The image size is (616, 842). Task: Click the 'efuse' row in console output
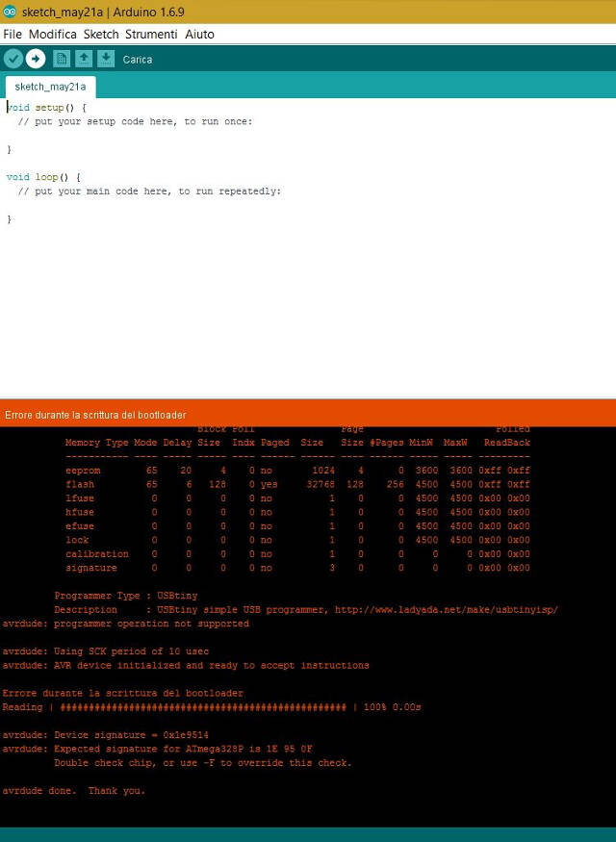[297, 526]
